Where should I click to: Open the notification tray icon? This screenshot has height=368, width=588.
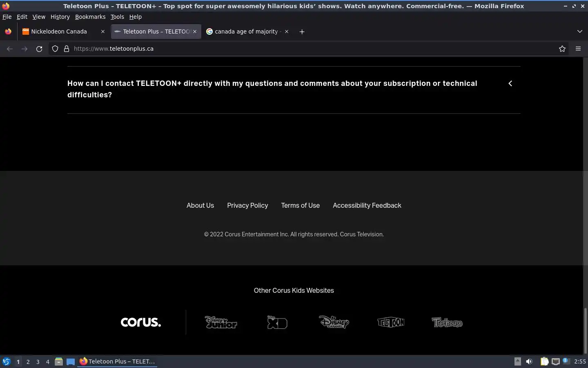[x=566, y=361]
